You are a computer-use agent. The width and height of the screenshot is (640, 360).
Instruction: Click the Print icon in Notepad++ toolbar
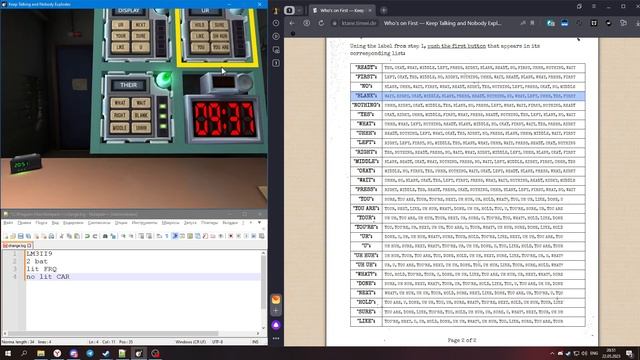(51, 236)
